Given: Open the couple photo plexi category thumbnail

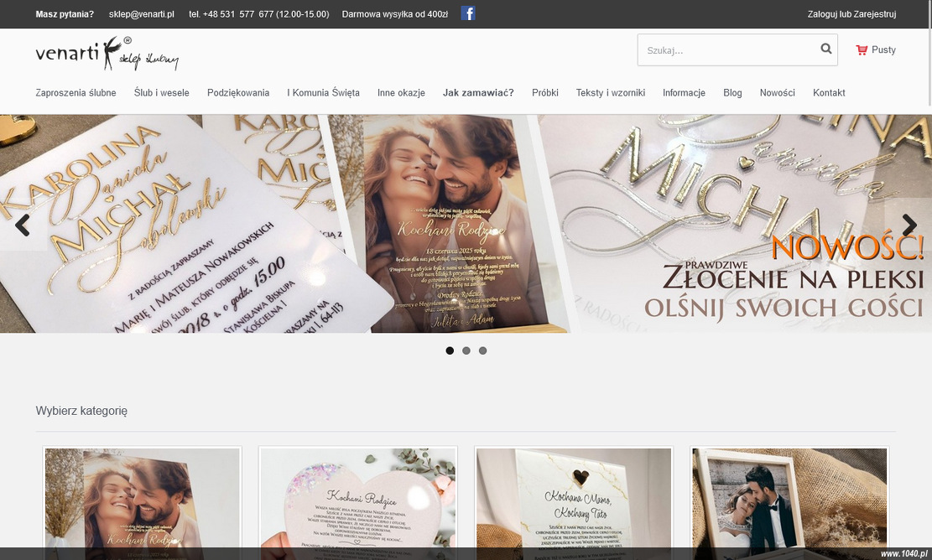Looking at the screenshot, I should 143,504.
